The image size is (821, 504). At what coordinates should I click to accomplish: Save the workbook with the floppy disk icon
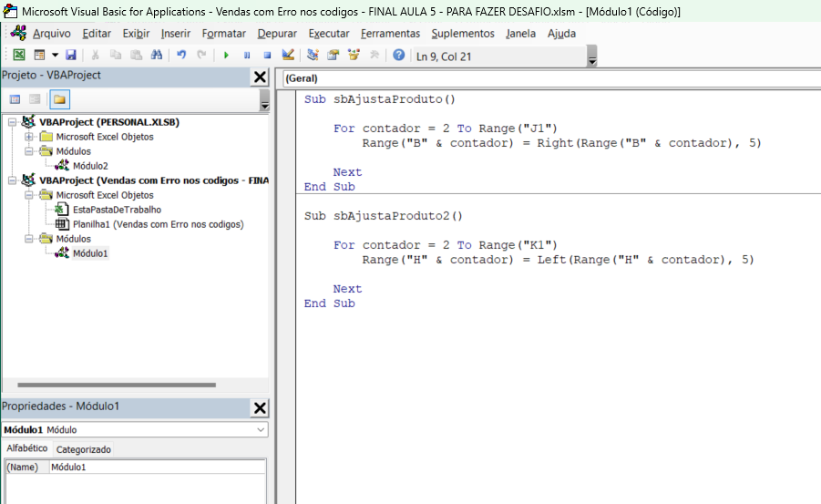(x=70, y=56)
